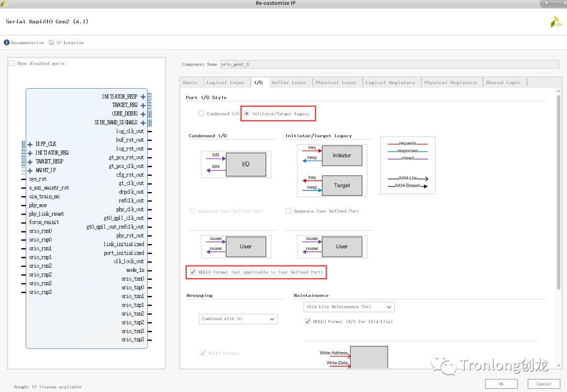The width and height of the screenshot is (567, 392).
Task: Enable Show disabled ports checkbox
Action: pyautogui.click(x=12, y=63)
